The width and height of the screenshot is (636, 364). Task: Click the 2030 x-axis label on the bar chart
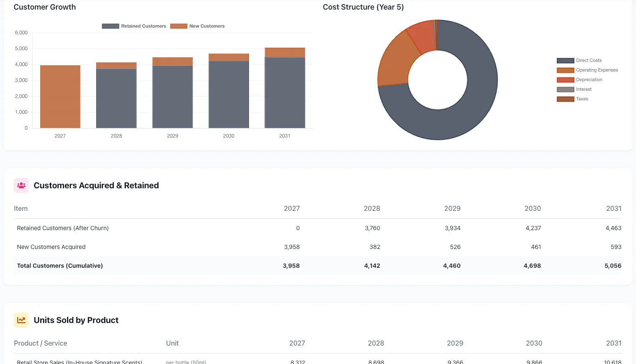click(x=228, y=136)
